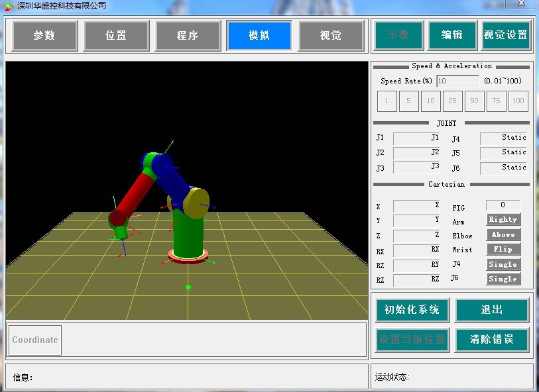The image size is (539, 392).
Task: Select the 1 speed preset button
Action: pos(387,101)
